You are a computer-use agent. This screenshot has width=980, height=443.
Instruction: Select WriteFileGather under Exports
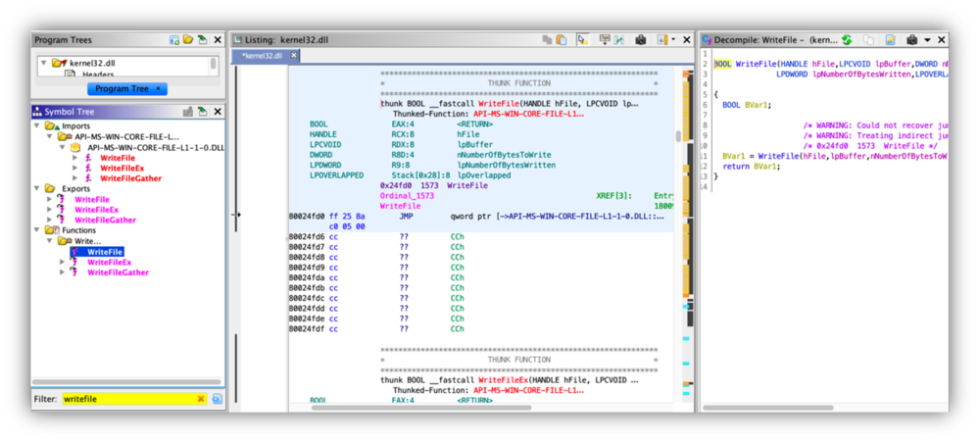pos(105,220)
